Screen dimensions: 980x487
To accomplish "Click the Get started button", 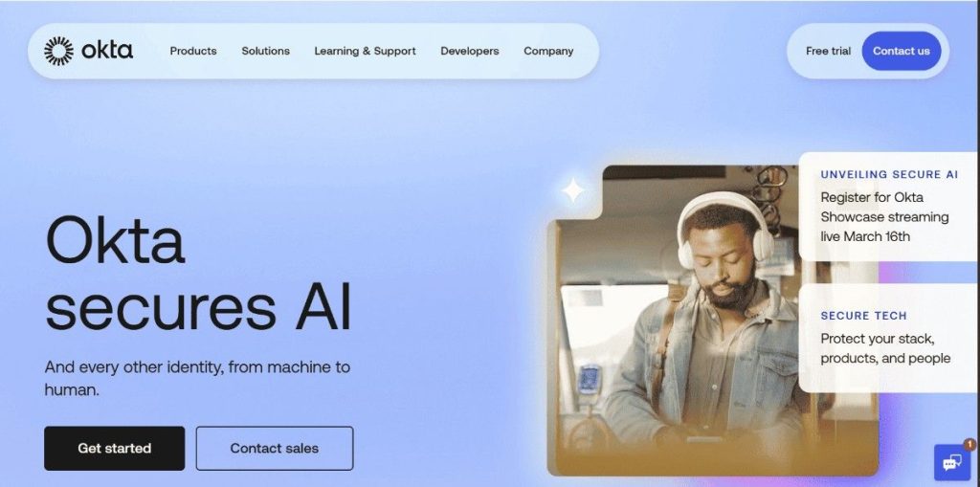I will (x=115, y=448).
